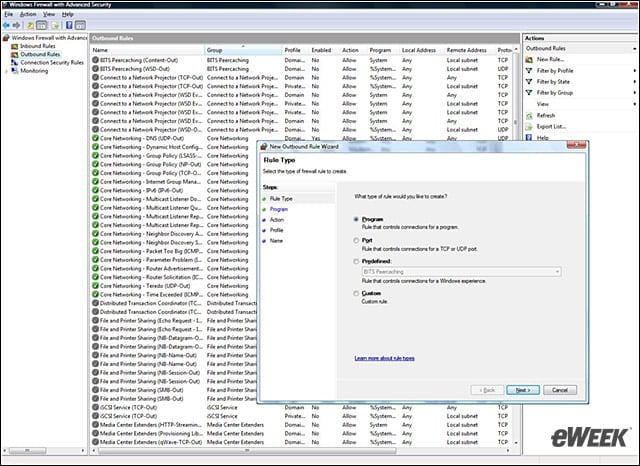The width and height of the screenshot is (640, 466).
Task: Click the rules list vertical scrollbar down arrow
Action: [516, 443]
